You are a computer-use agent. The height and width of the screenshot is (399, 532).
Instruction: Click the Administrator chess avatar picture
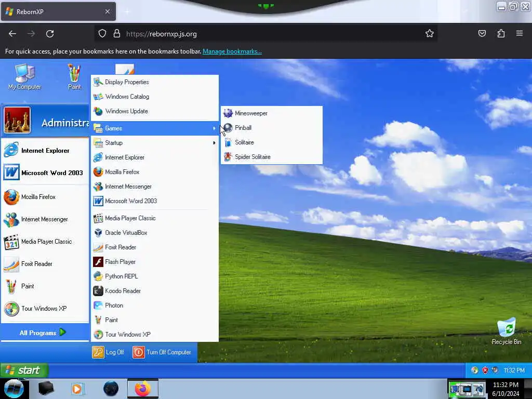point(17,120)
